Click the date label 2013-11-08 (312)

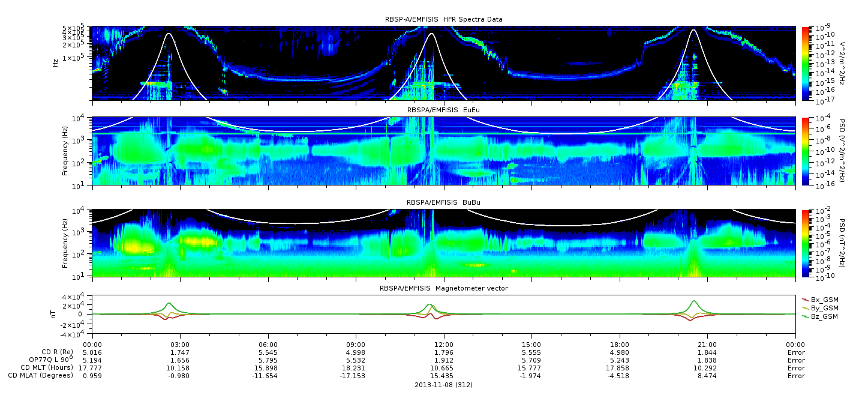pyautogui.click(x=443, y=384)
